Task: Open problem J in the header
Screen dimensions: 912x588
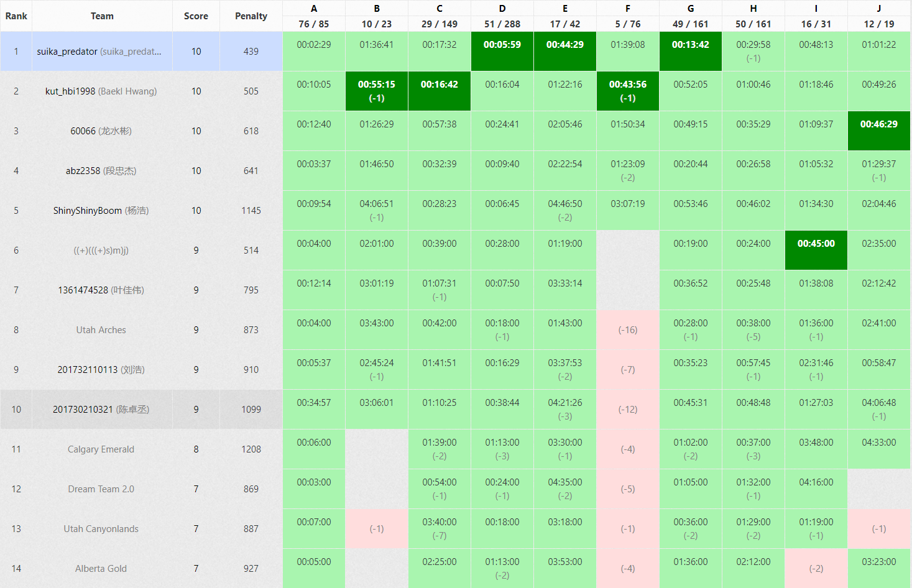Action: pos(878,9)
